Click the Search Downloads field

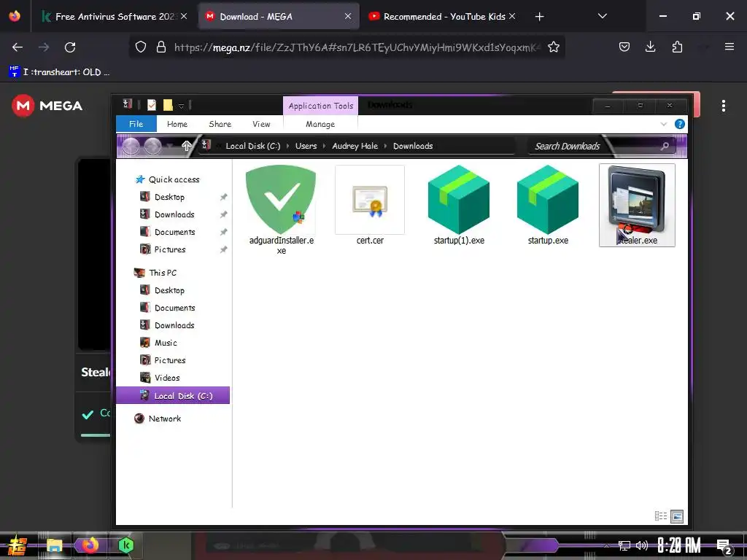[602, 146]
